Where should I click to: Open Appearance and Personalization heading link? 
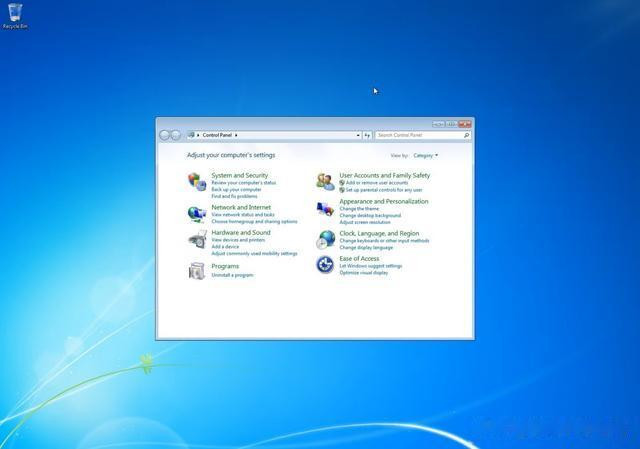pos(384,202)
